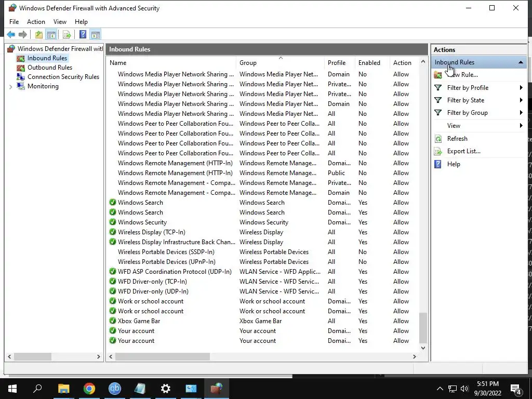Click the Up one level toolbar icon
The height and width of the screenshot is (399, 532).
tap(38, 34)
